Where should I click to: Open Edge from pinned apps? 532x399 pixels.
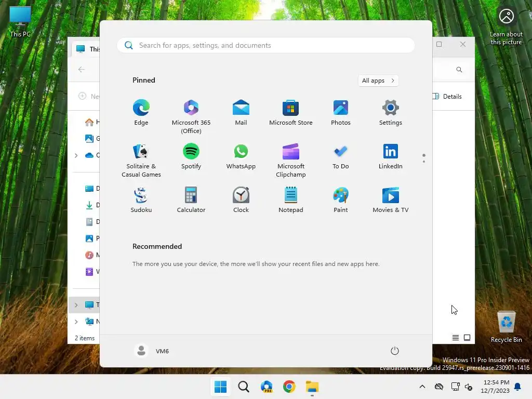pyautogui.click(x=141, y=113)
